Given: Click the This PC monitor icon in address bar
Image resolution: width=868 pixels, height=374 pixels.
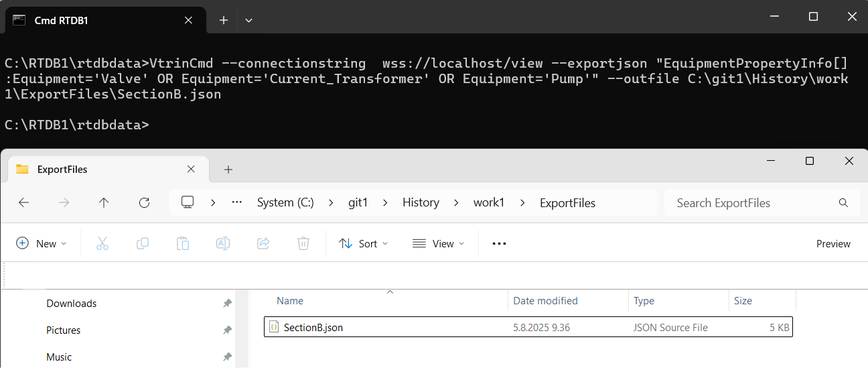Looking at the screenshot, I should (x=188, y=202).
